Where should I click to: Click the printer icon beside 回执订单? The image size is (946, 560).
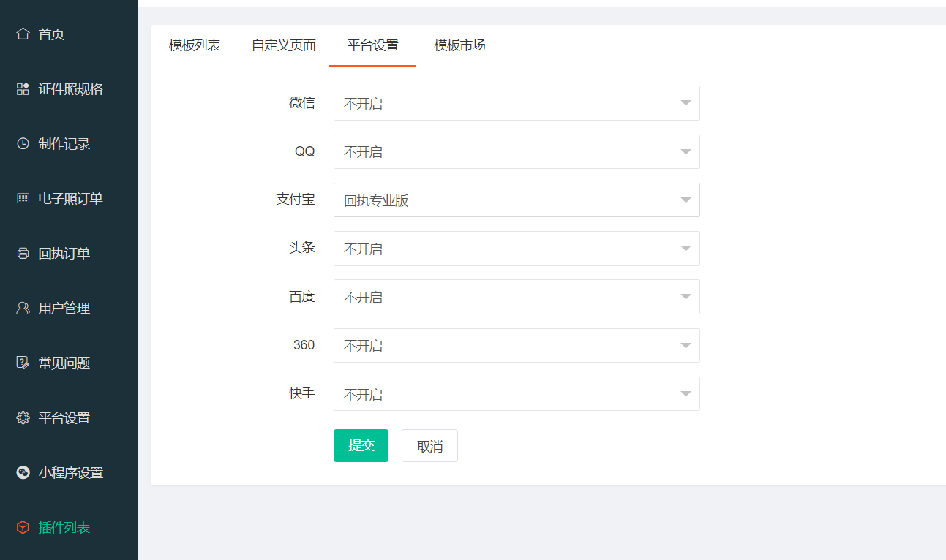point(23,253)
